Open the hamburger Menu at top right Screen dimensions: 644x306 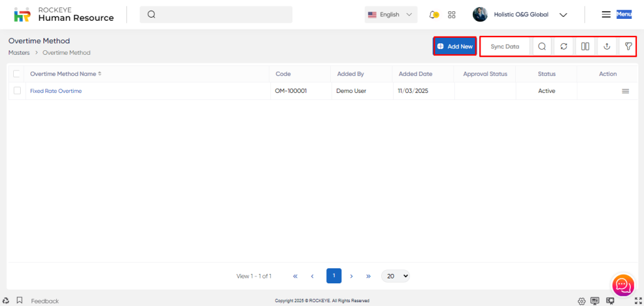606,14
